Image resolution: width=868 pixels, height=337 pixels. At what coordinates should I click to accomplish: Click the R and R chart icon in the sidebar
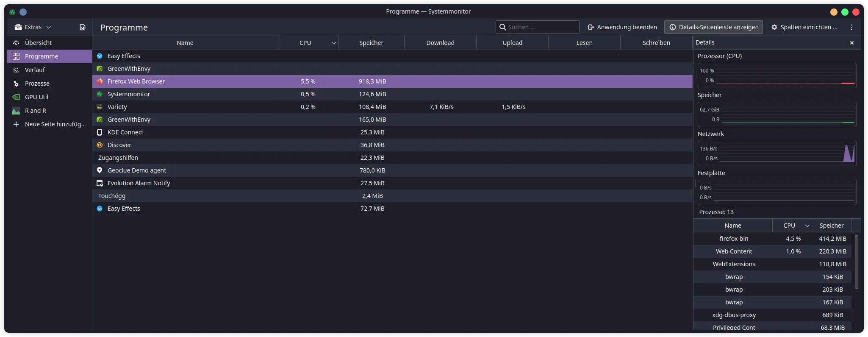point(16,111)
